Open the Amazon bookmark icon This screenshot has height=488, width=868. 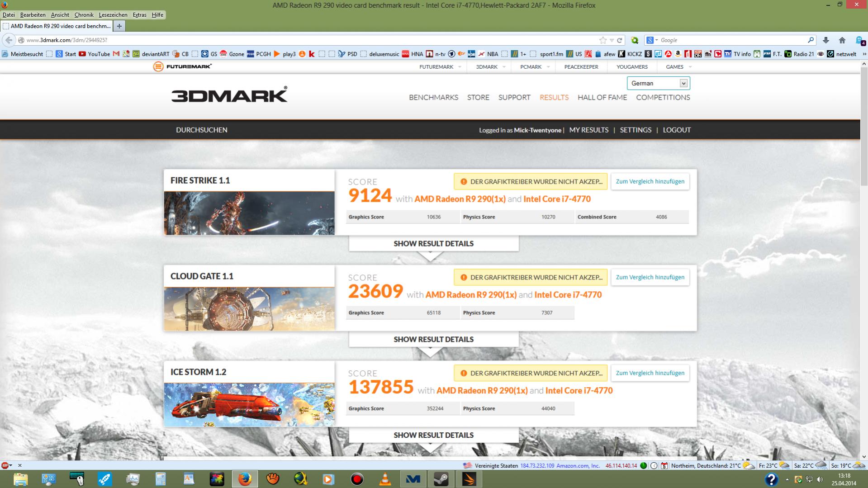[678, 54]
